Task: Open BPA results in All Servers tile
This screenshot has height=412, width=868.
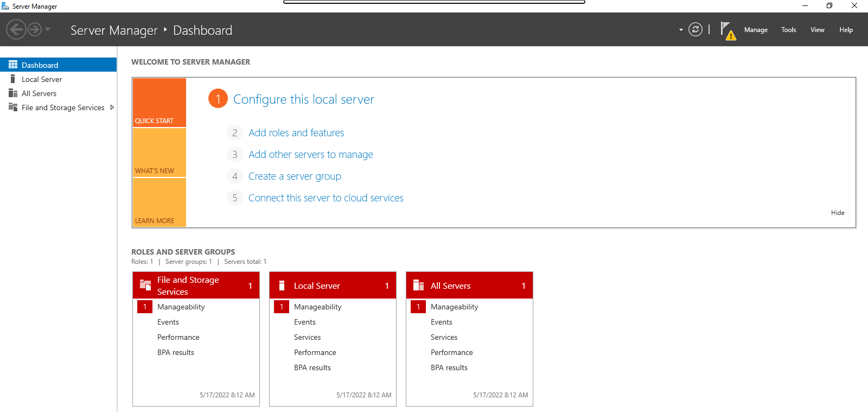Action: tap(449, 367)
